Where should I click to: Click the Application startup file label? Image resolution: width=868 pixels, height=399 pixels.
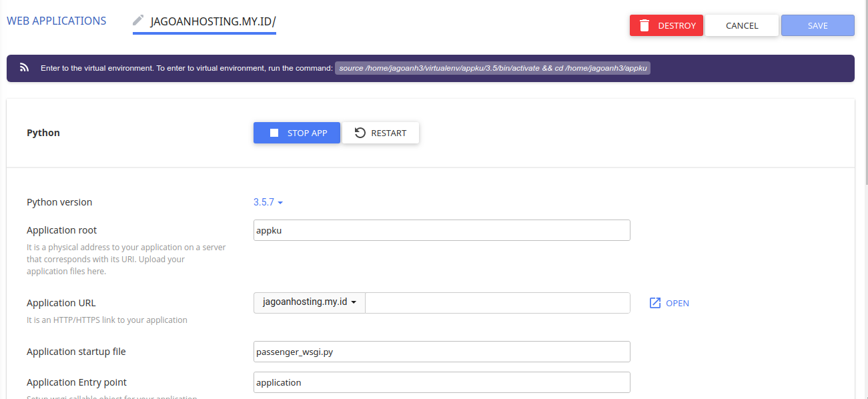(x=76, y=352)
